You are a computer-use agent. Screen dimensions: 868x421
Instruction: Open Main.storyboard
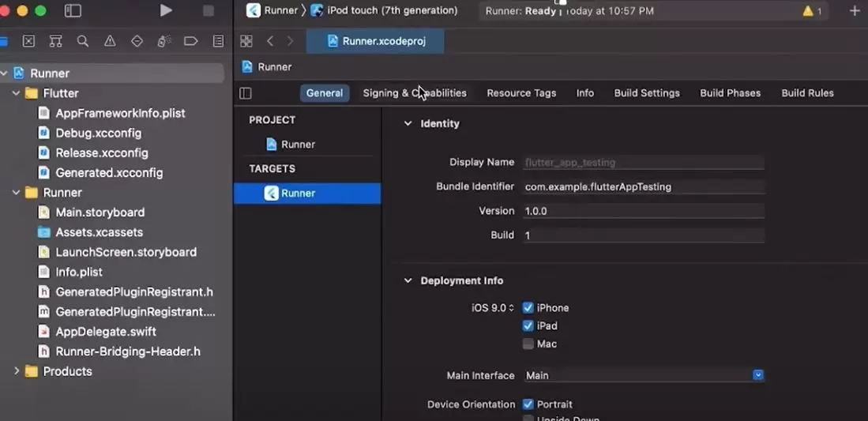pyautogui.click(x=100, y=212)
